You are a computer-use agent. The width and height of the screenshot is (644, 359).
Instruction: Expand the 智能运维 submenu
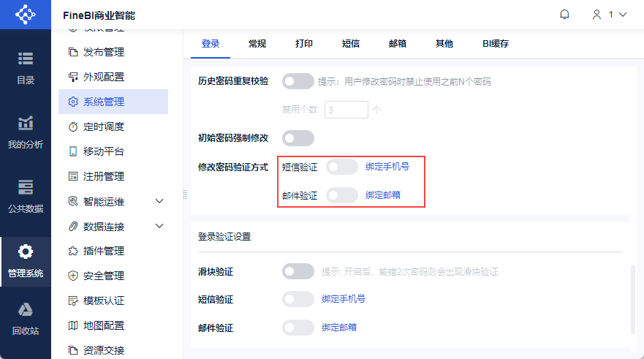(160, 201)
